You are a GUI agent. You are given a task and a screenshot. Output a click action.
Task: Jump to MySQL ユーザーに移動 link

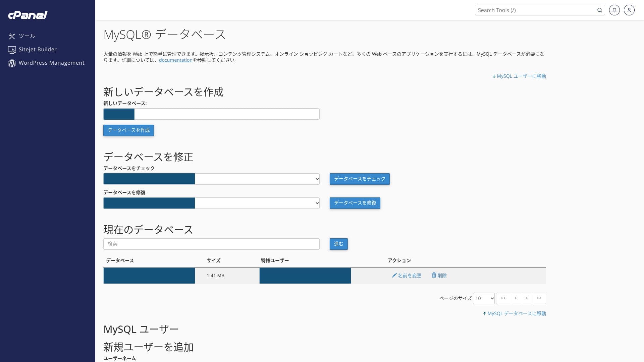[519, 76]
